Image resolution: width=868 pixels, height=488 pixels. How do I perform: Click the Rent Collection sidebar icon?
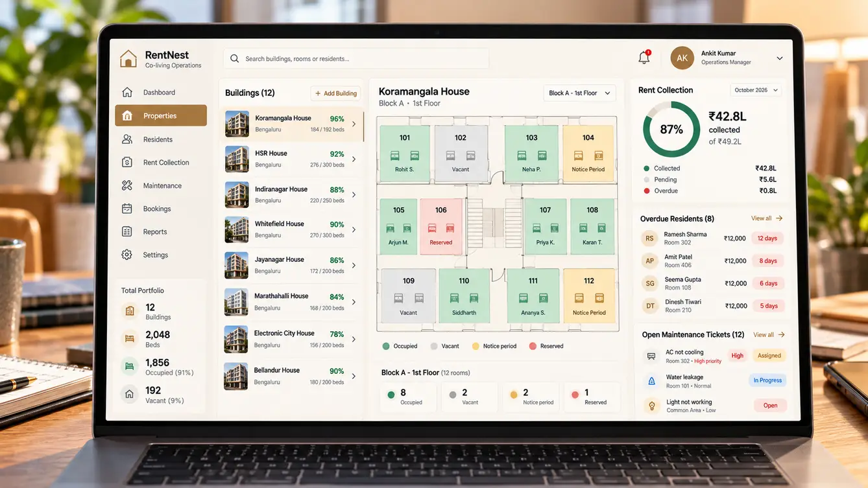click(x=127, y=163)
